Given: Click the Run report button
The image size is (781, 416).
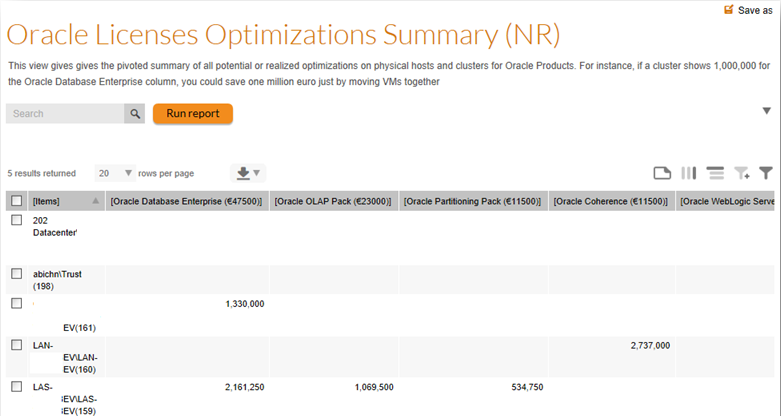Looking at the screenshot, I should click(x=193, y=114).
